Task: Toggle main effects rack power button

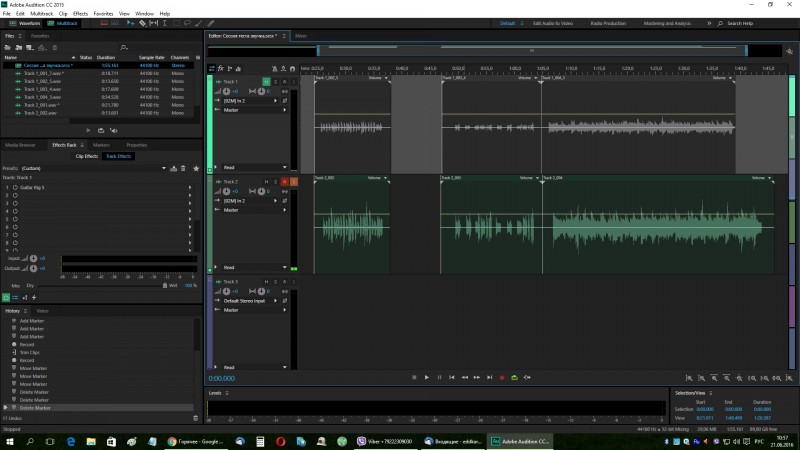Action: pos(6,297)
